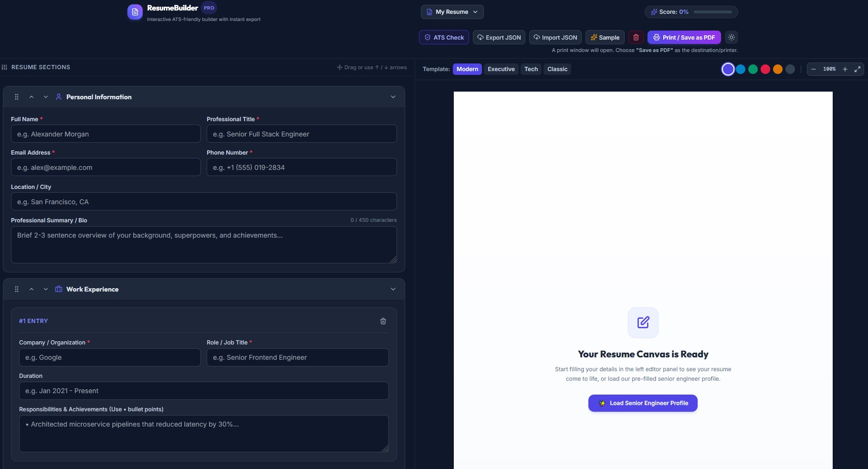Click Load Senior Engineer Profile
868x469 pixels.
click(643, 403)
